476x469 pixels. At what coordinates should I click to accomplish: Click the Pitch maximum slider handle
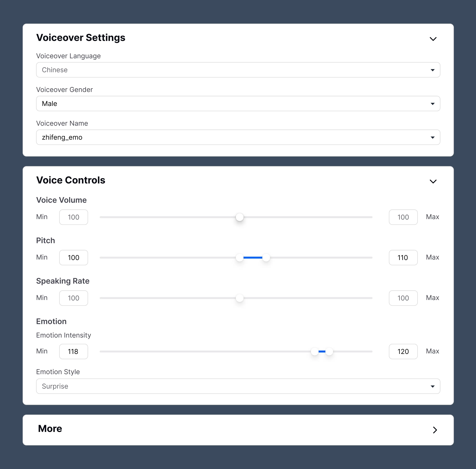point(266,258)
